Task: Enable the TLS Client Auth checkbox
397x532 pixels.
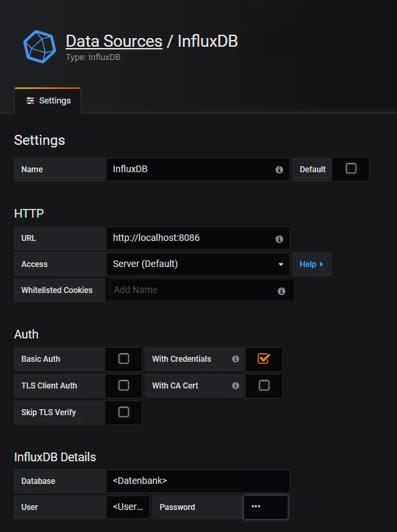Action: click(x=123, y=385)
